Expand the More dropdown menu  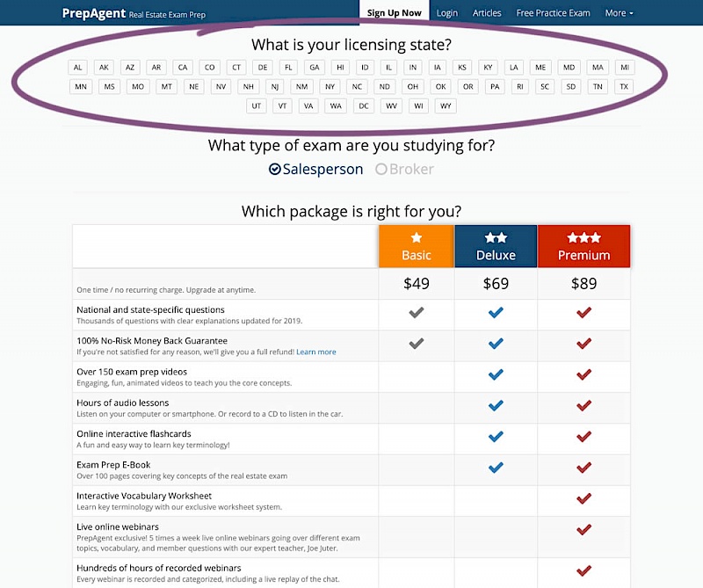(619, 13)
